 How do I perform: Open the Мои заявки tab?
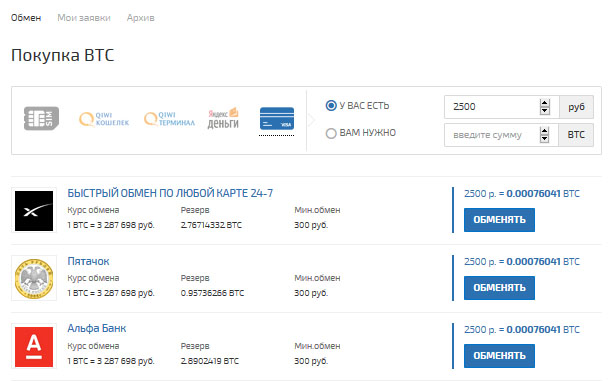[84, 18]
